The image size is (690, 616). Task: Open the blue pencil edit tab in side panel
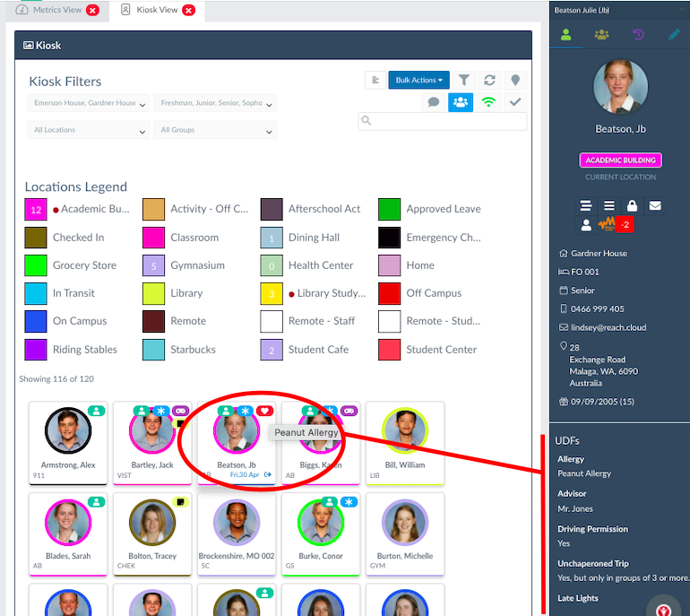(674, 35)
